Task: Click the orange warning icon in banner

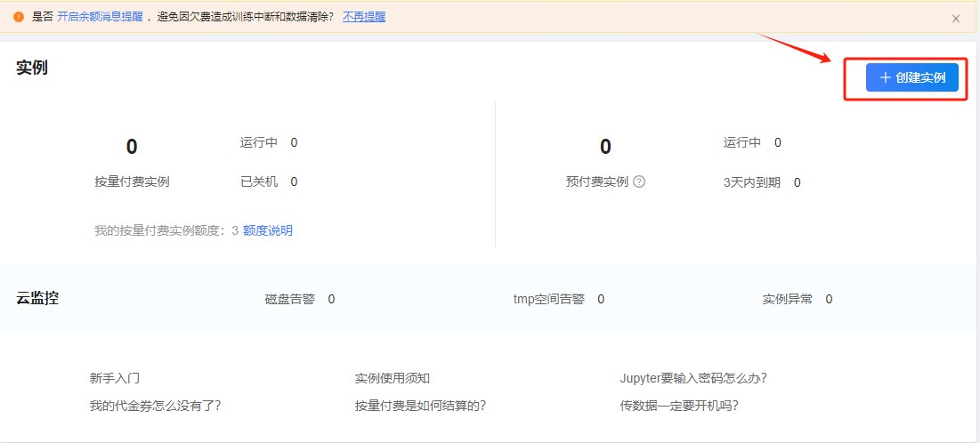Action: [x=18, y=18]
